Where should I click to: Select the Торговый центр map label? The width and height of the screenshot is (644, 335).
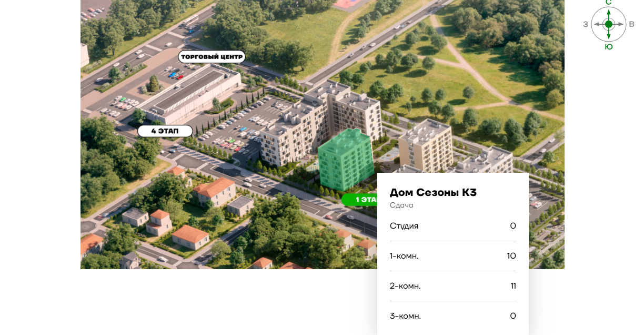[212, 56]
